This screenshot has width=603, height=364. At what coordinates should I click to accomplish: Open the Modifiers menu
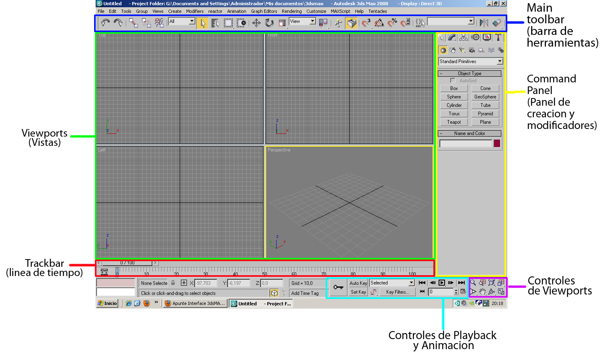[x=195, y=11]
